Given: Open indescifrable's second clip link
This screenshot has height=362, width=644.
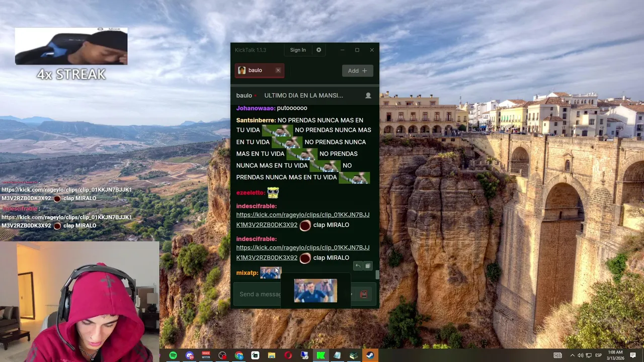Looking at the screenshot, I should tap(303, 252).
